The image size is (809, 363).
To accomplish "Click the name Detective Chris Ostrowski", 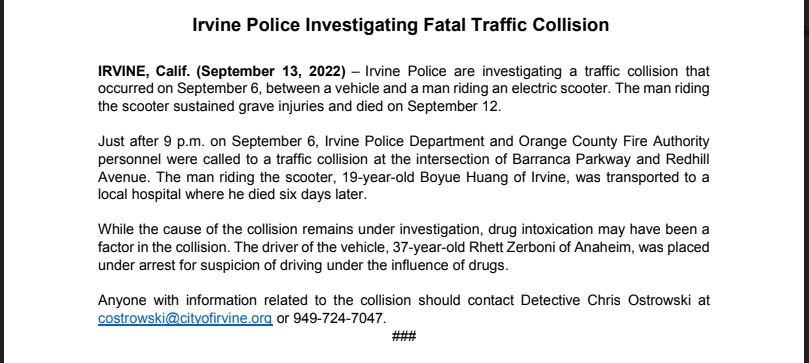I will [606, 300].
